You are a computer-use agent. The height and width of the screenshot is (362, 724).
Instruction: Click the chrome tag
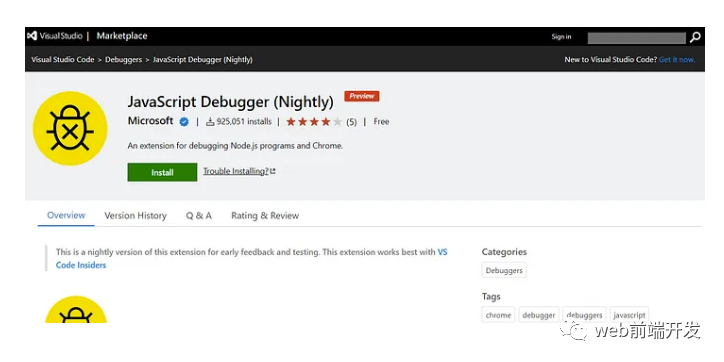click(x=498, y=315)
